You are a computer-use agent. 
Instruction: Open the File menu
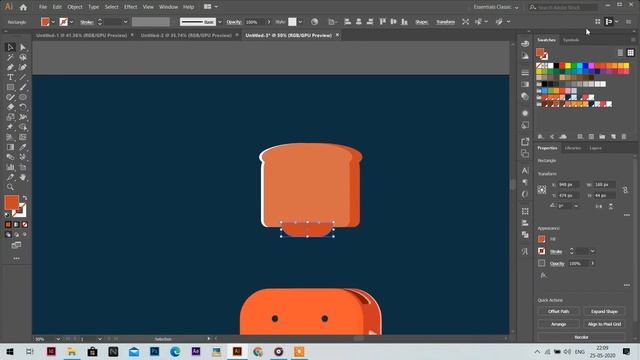point(43,7)
